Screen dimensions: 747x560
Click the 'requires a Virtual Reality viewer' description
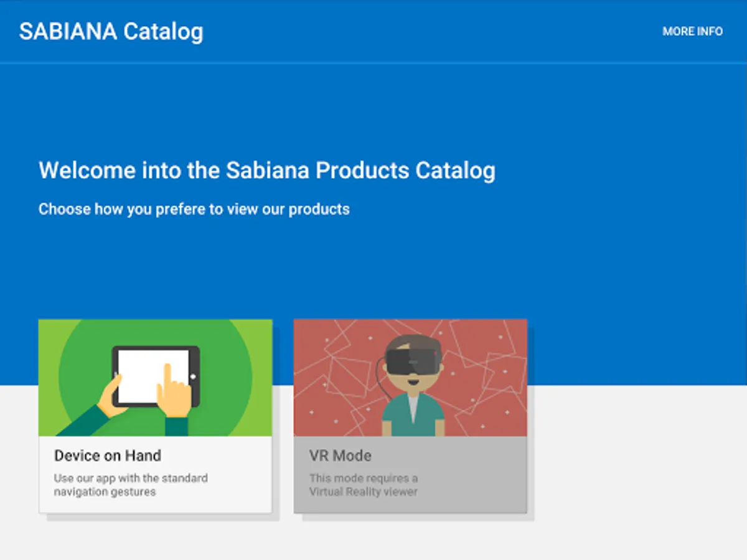(364, 485)
